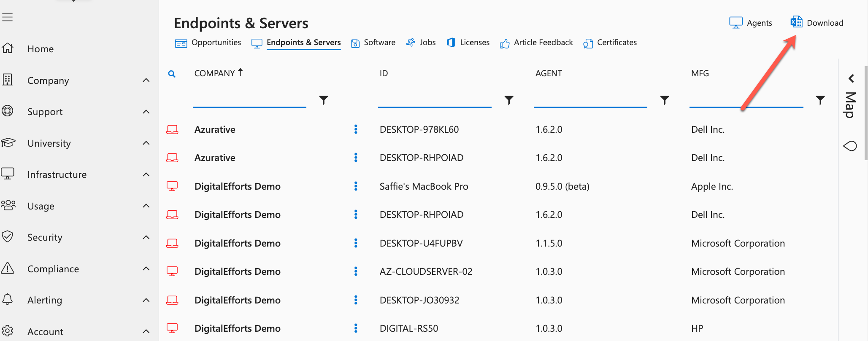Open the three-dot menu for Saffie's MacBook Pro
The height and width of the screenshot is (341, 868).
click(x=356, y=186)
